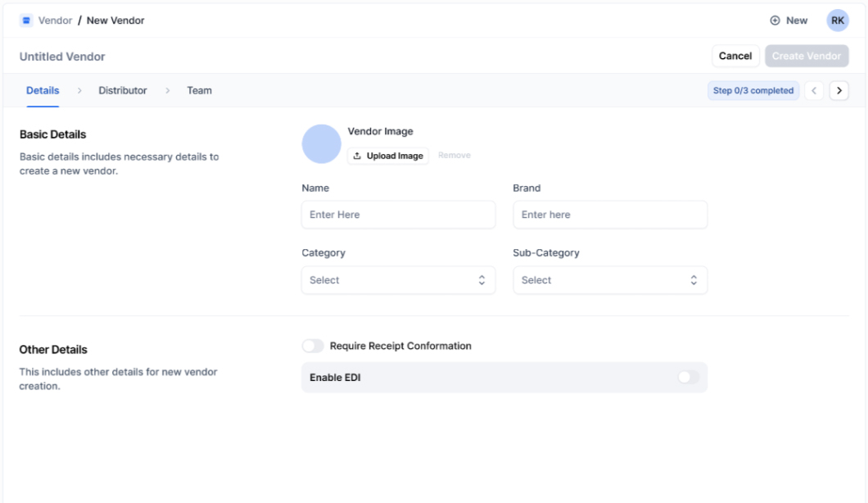Screen dimensions: 868x503
Task: Go to next step using right chevron
Action: [839, 91]
